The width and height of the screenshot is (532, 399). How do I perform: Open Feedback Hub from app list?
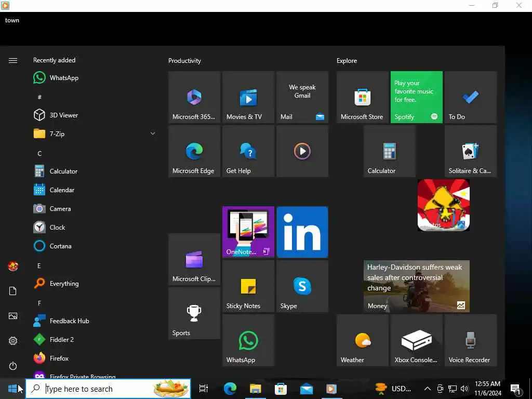[x=95, y=321]
